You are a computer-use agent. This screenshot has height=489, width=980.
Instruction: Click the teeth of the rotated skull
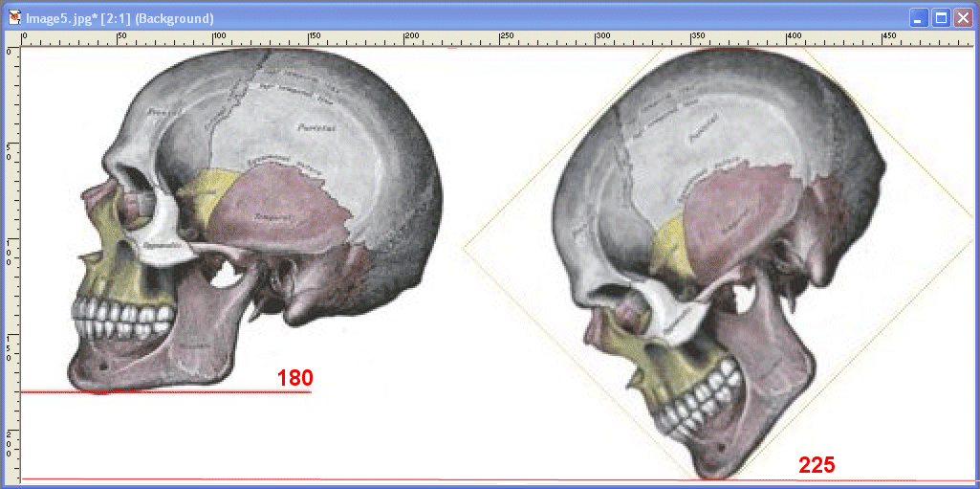pos(704,399)
